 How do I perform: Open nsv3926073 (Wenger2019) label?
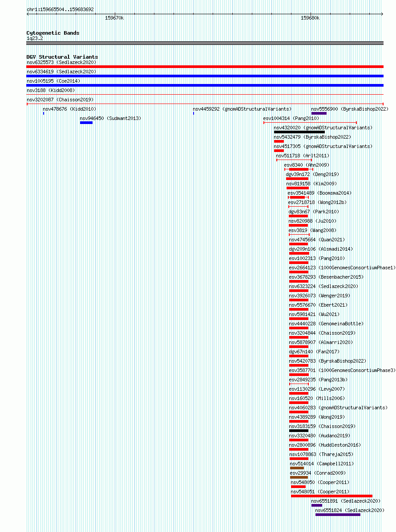pos(319,296)
